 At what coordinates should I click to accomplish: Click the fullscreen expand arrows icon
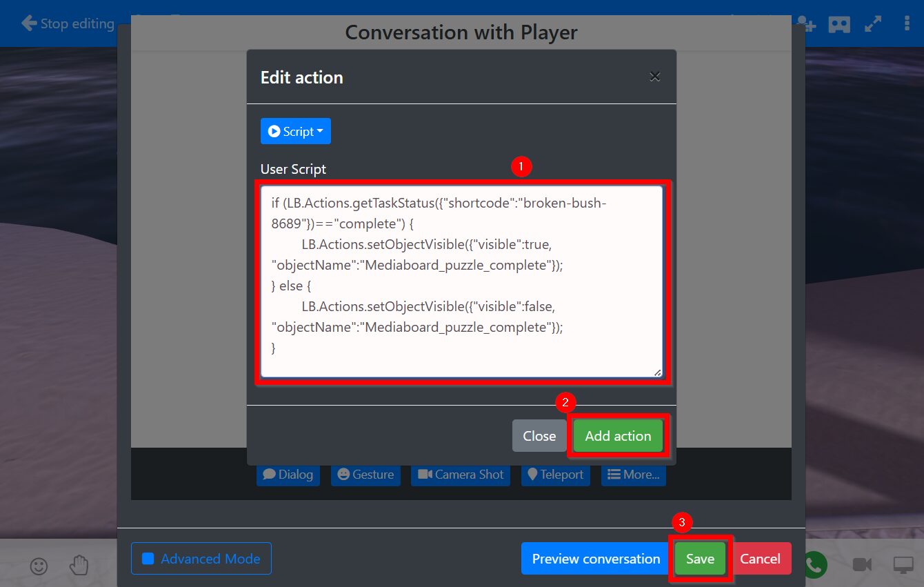pyautogui.click(x=873, y=24)
